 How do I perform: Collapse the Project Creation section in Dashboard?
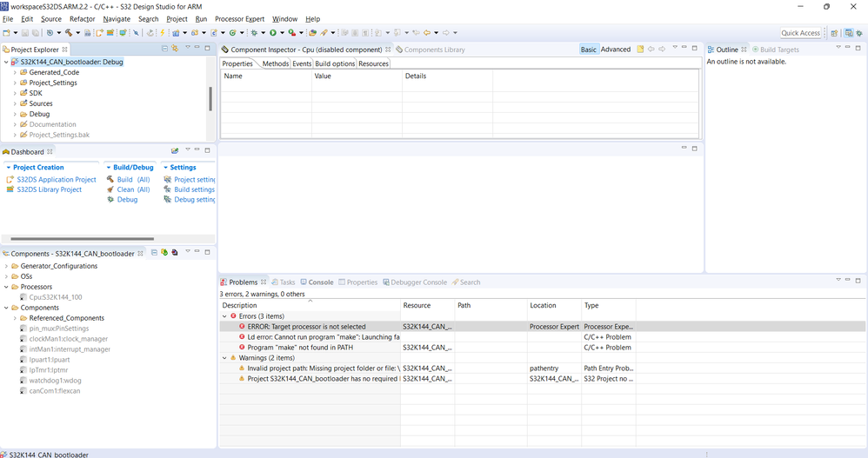point(9,167)
